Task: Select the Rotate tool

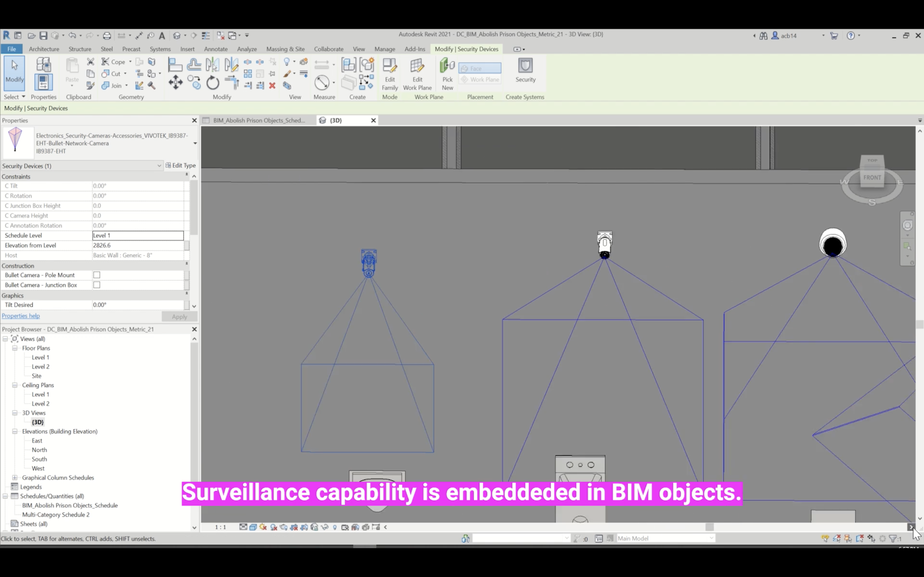Action: (213, 83)
